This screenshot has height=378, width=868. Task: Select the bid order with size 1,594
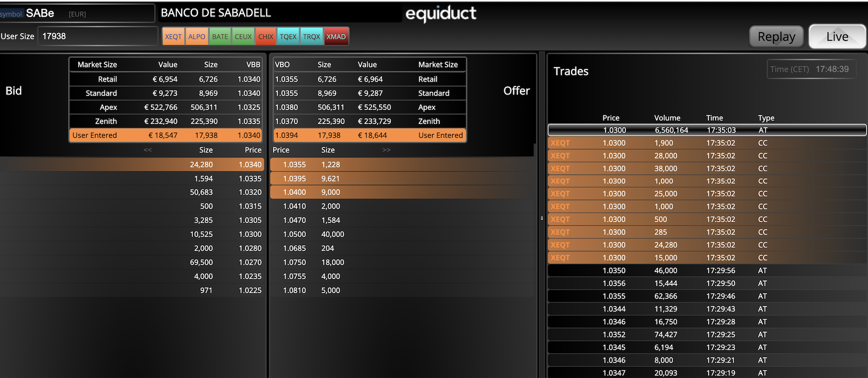point(132,179)
